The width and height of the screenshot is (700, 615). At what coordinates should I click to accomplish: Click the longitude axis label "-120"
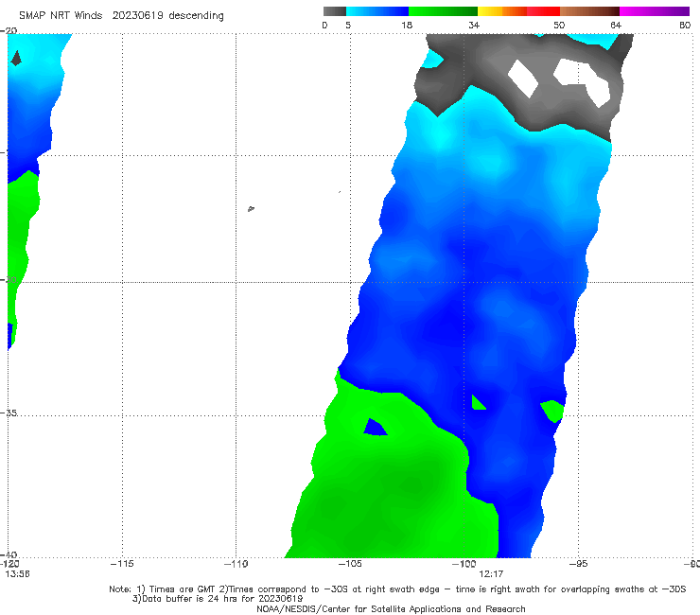point(9,564)
